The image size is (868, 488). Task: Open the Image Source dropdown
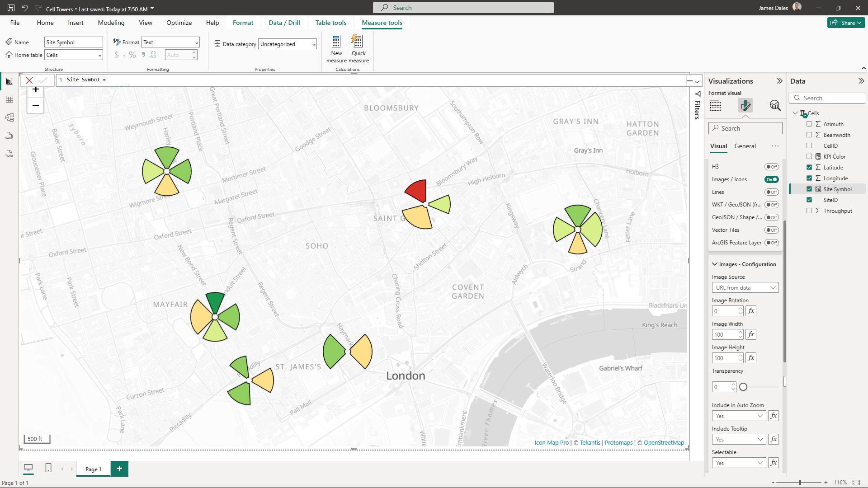[745, 287]
